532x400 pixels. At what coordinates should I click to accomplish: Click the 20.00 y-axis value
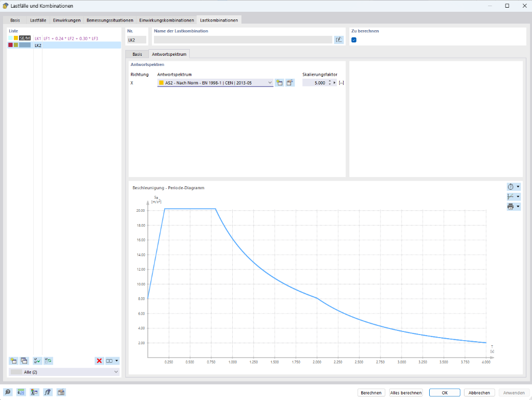pos(141,210)
